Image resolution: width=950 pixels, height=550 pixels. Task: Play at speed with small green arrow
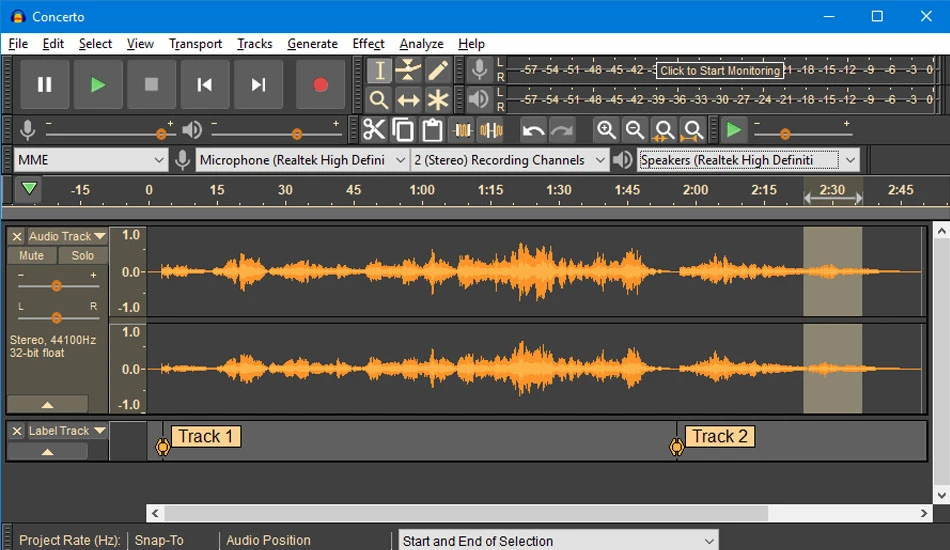tap(734, 130)
